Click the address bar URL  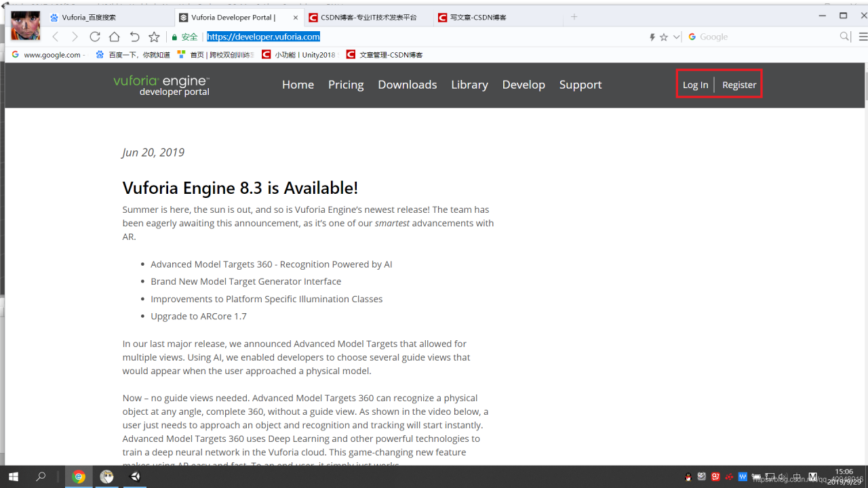[x=263, y=37]
